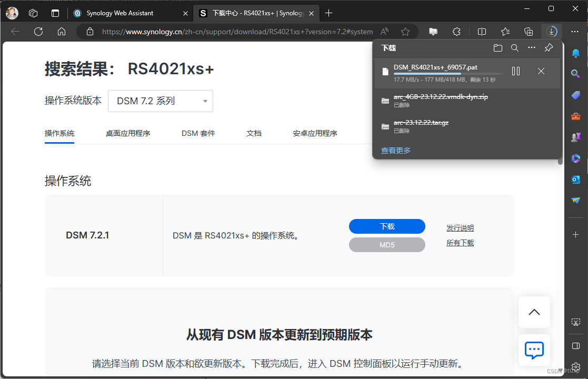Screen dimensions: 588x379
Task: Toggle split screen view icon
Action: pyautogui.click(x=482, y=32)
